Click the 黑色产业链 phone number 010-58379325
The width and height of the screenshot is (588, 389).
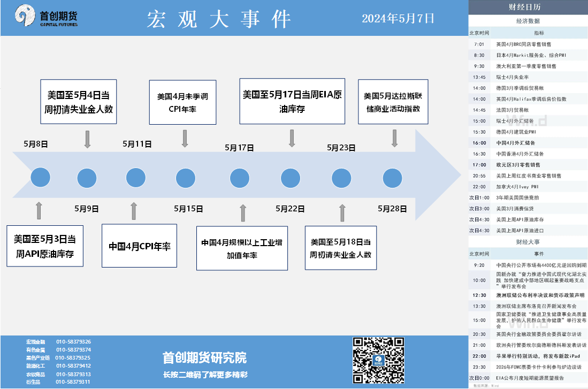73,358
